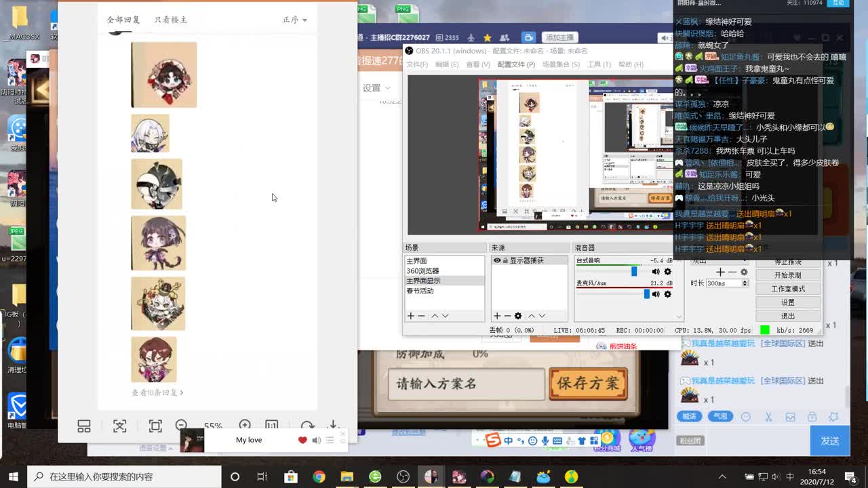Open the 工具(T) menu in OBS
Viewport: 868px width, 488px height.
[599, 64]
